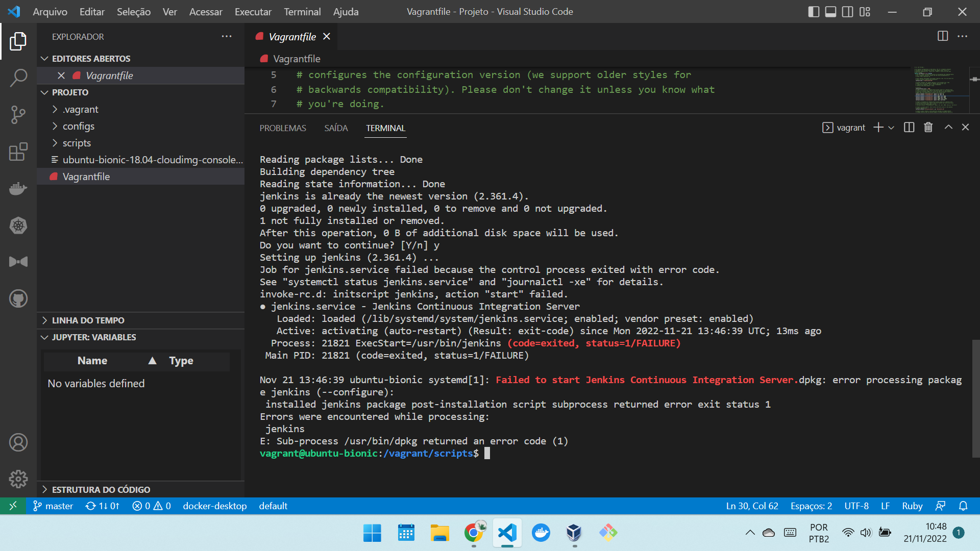Select Vagrantfile in project tree
This screenshot has height=551, width=980.
(x=86, y=177)
